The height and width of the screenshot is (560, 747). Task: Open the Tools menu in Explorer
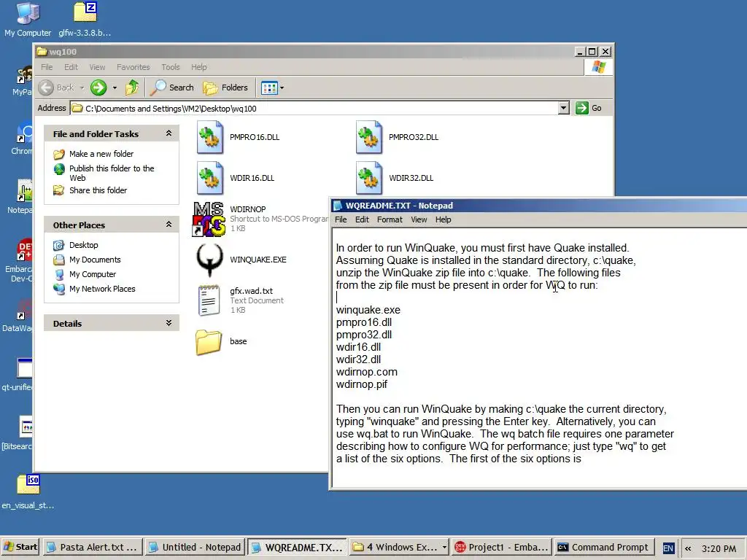pos(171,67)
